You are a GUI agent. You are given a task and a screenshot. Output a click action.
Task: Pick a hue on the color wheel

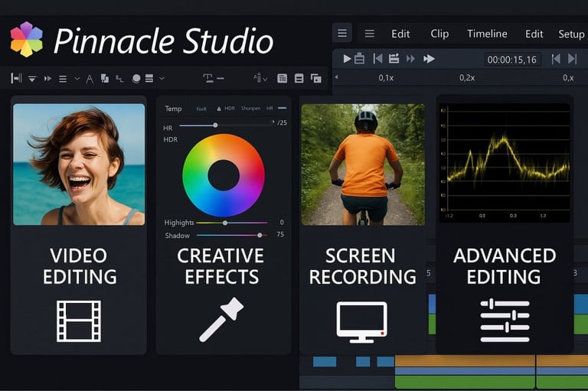click(x=224, y=146)
